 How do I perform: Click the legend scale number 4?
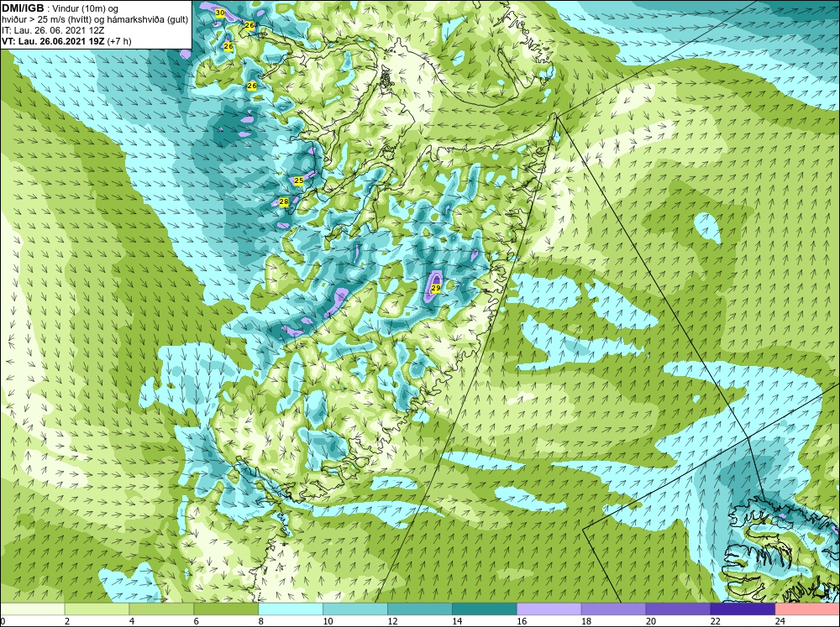click(x=132, y=621)
